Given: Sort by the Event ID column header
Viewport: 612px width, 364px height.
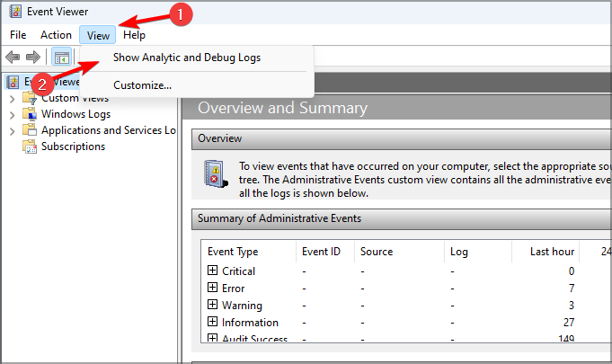Looking at the screenshot, I should 321,252.
